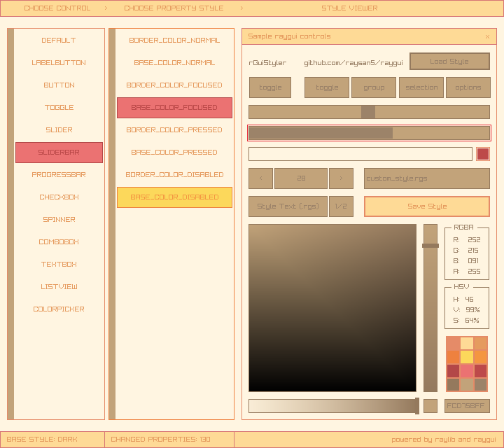Click the spinner's right increment arrow
The width and height of the screenshot is (504, 448).
(x=341, y=178)
